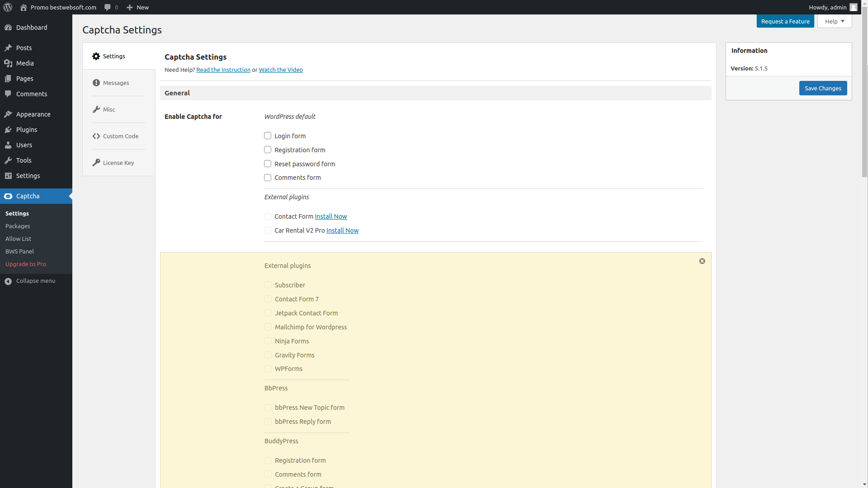This screenshot has width=868, height=488.
Task: Check the Registration form checkbox
Action: [x=268, y=150]
